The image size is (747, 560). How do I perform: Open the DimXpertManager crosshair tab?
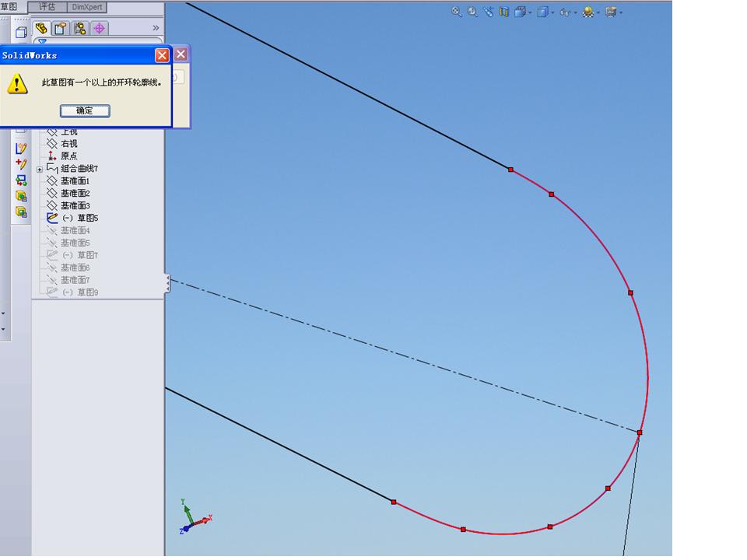point(99,29)
